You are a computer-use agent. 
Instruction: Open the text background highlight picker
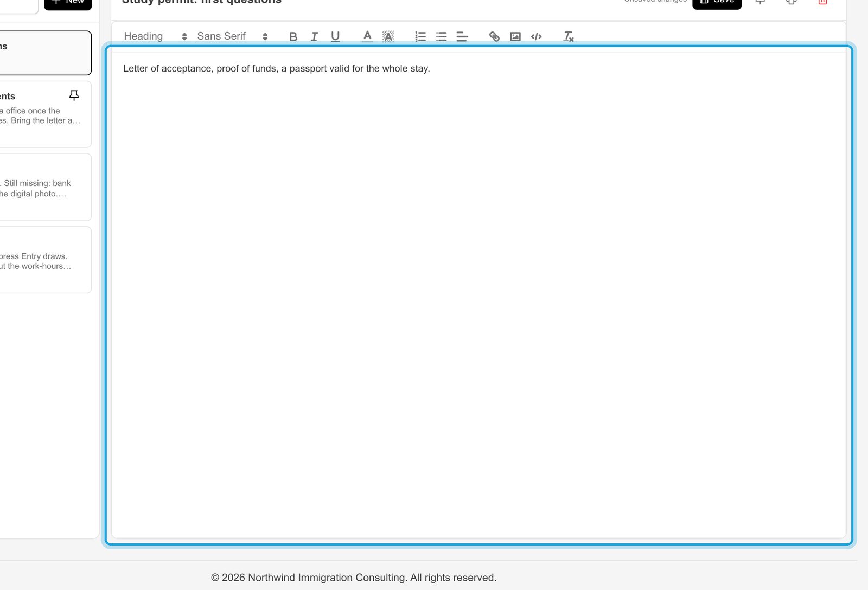[x=388, y=36]
